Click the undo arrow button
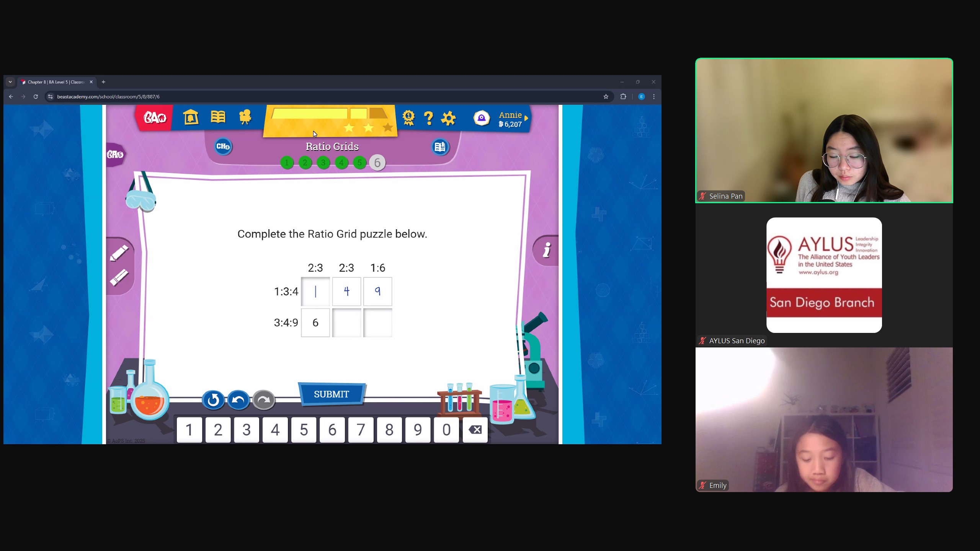 click(x=238, y=400)
